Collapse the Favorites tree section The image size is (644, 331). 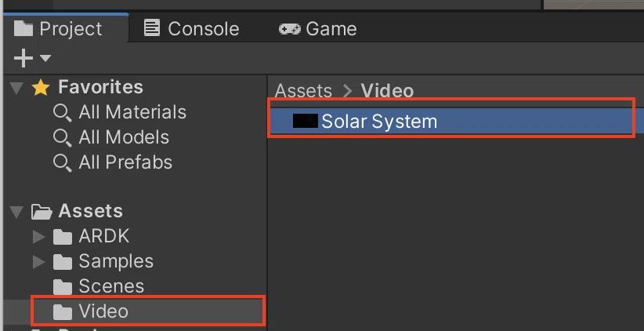tap(16, 88)
